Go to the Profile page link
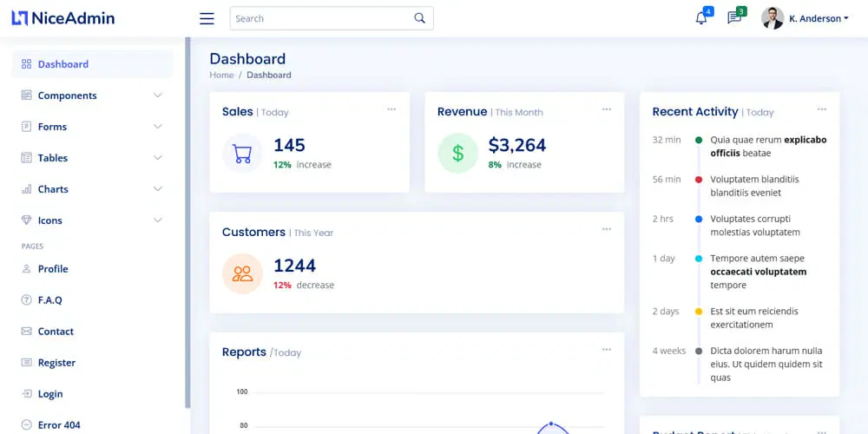The image size is (868, 434). pyautogui.click(x=92, y=269)
